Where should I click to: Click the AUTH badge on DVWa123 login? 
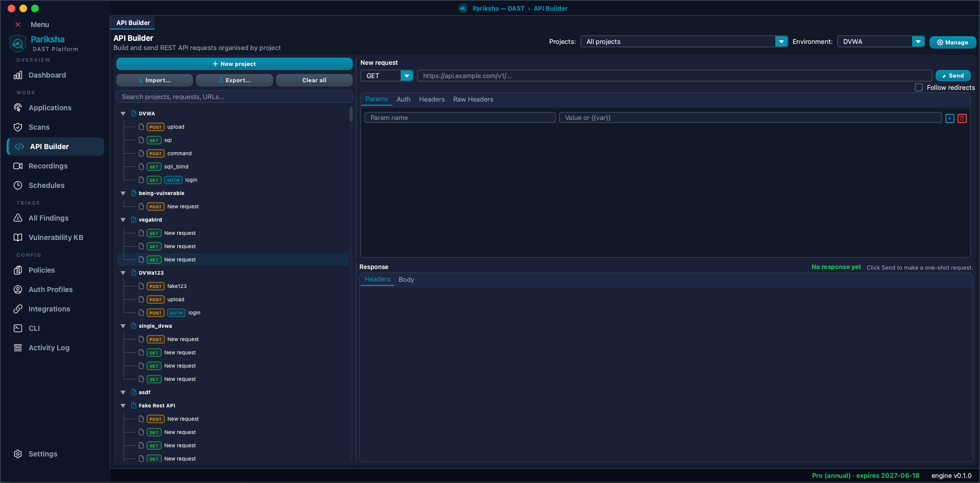176,312
